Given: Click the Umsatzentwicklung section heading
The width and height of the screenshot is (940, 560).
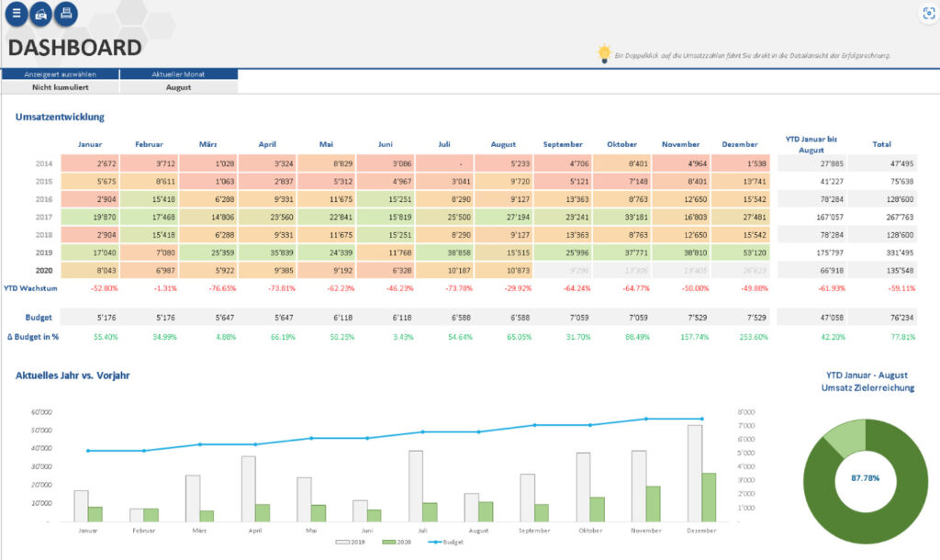Looking at the screenshot, I should pos(59,117).
